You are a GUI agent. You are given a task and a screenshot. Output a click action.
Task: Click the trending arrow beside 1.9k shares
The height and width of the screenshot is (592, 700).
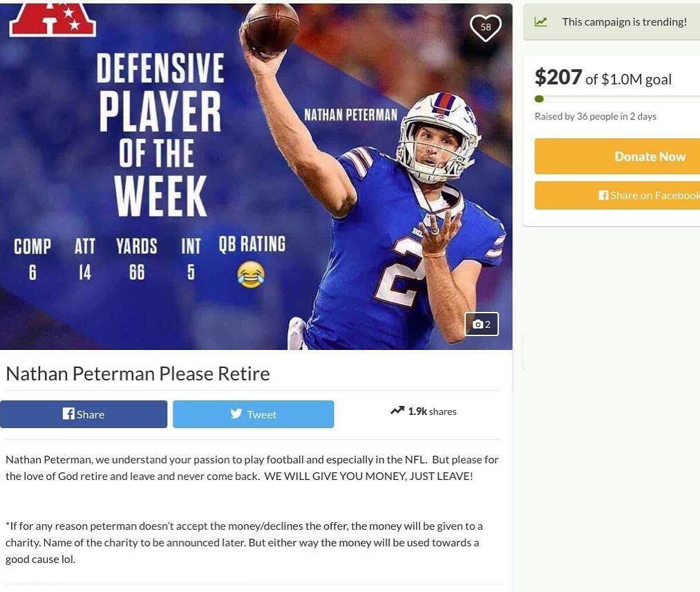(397, 411)
